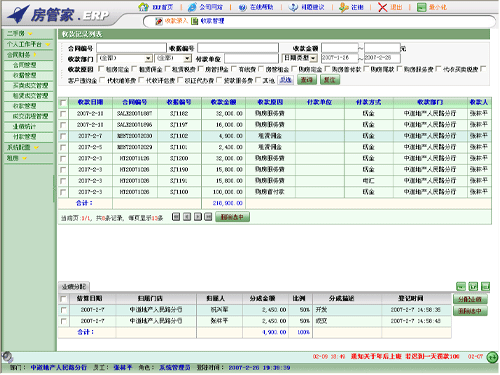500x375 pixels.
Task: Click the anchor suggestions icon
Action: click(293, 7)
